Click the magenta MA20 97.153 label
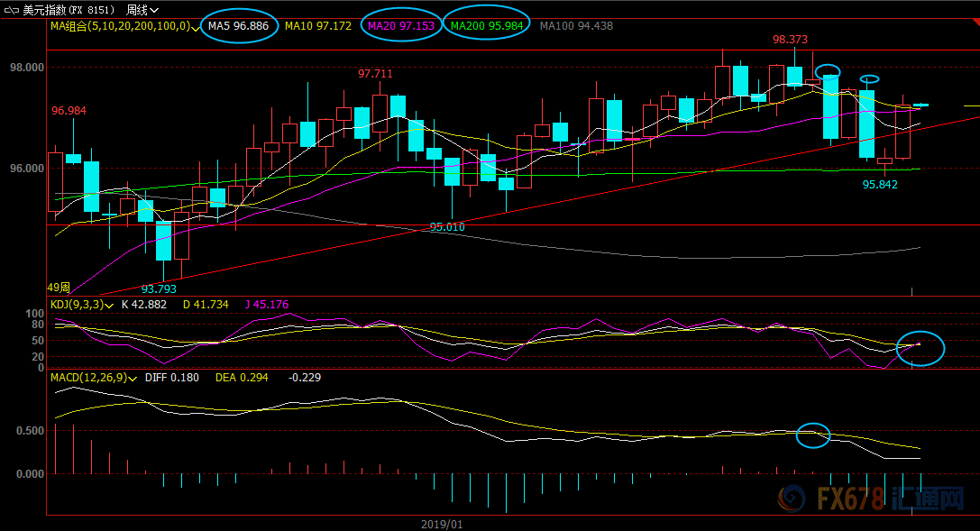The image size is (980, 531). (400, 25)
